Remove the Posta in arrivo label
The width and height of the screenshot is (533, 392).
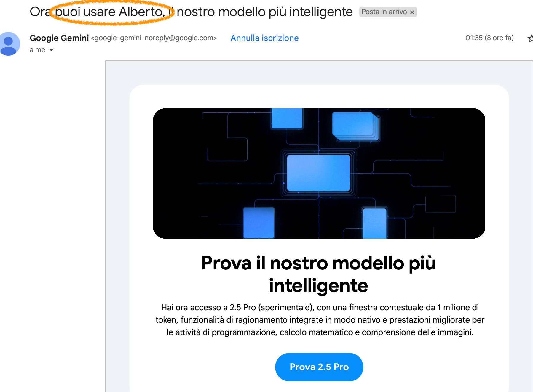[x=412, y=12]
